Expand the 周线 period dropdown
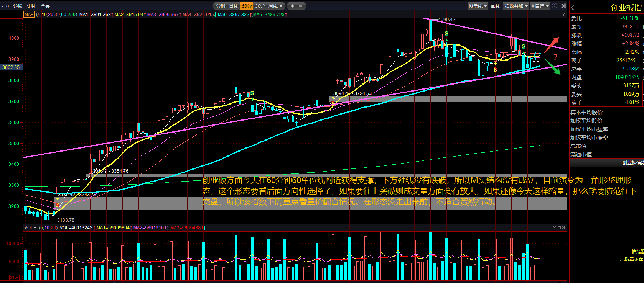 [275, 6]
